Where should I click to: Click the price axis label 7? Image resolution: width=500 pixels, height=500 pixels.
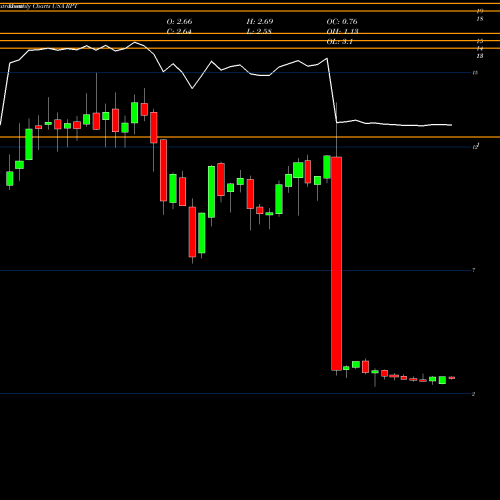[x=474, y=270]
